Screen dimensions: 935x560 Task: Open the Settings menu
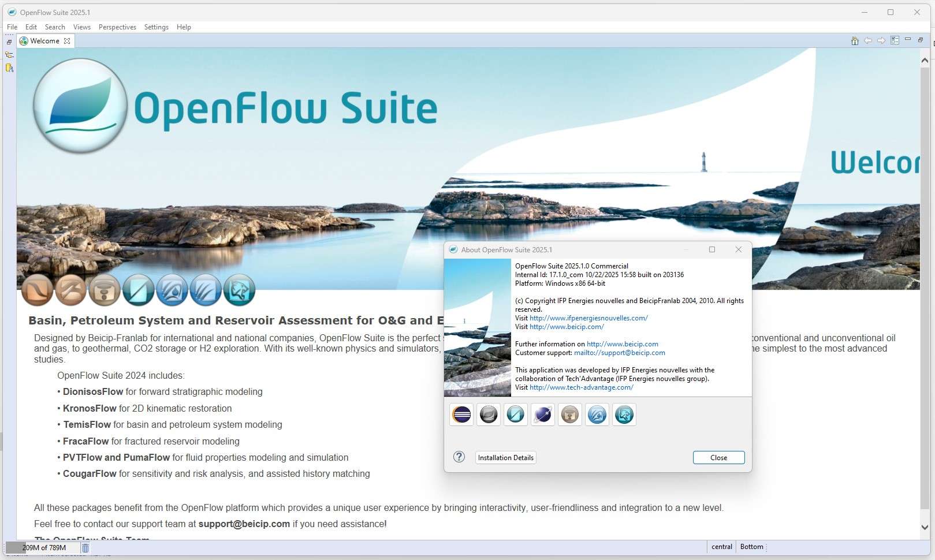point(156,27)
